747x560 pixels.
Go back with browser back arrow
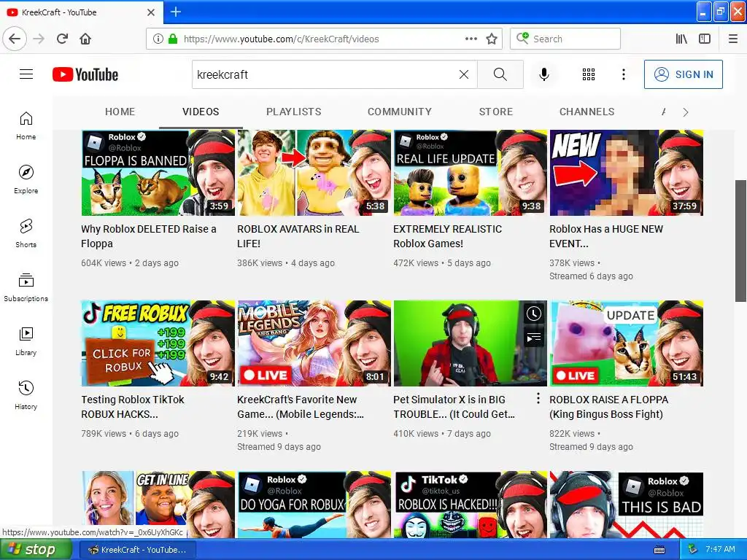click(15, 39)
